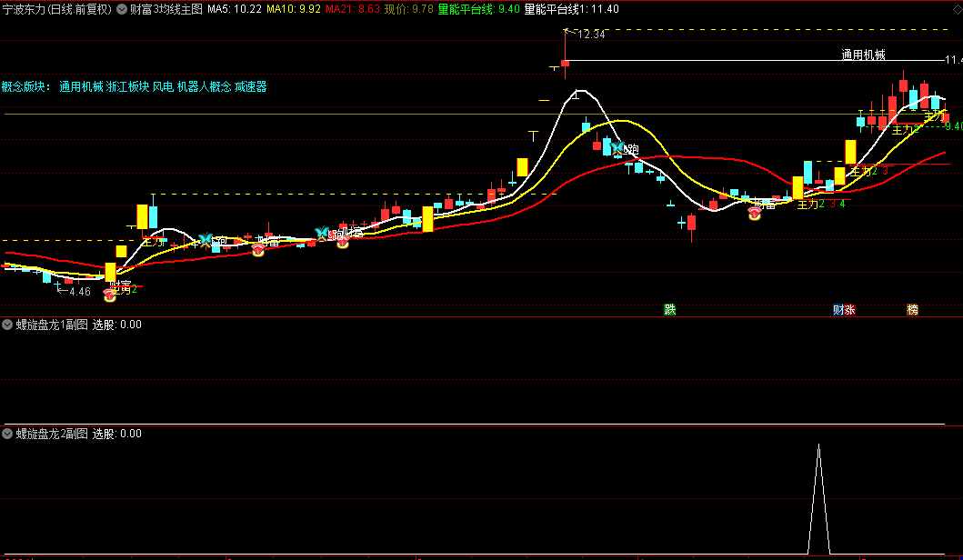Click green 9.40 platform line value

tap(954, 126)
